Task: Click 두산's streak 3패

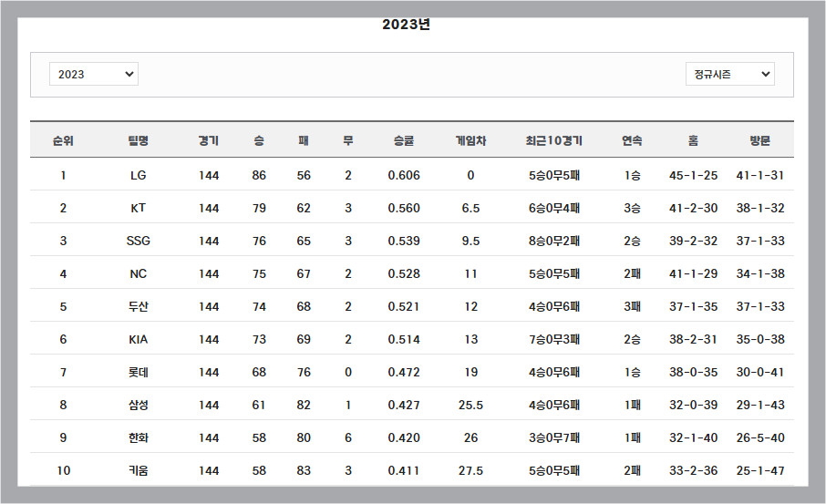Action: (632, 306)
